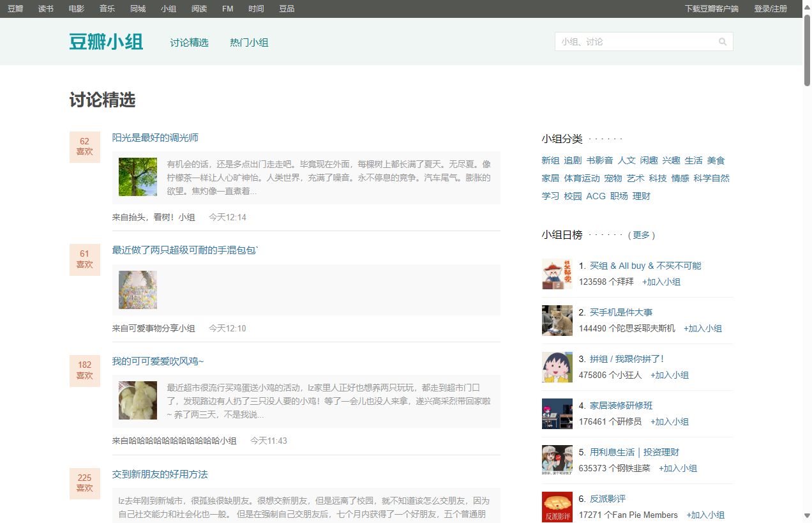This screenshot has height=523, width=812.
Task: Click the search magnifier icon
Action: pos(723,42)
